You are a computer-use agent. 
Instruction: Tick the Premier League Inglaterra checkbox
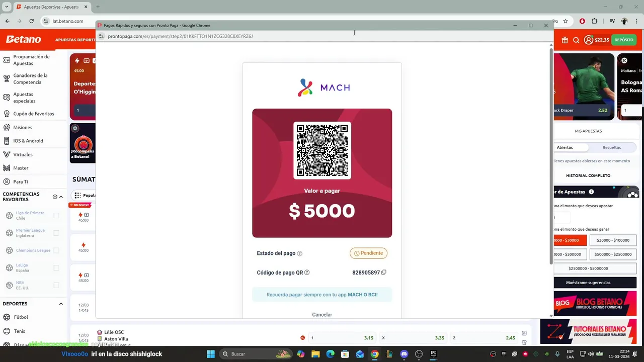click(x=56, y=233)
